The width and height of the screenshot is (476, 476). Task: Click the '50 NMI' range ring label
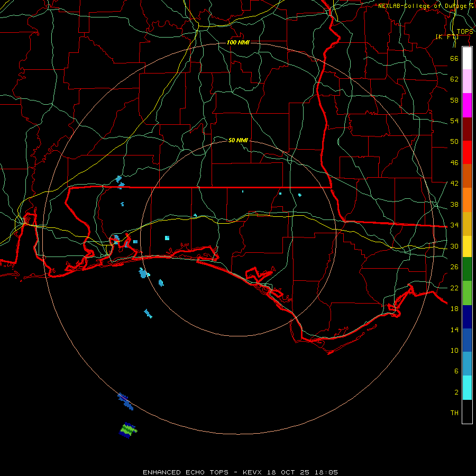[238, 140]
